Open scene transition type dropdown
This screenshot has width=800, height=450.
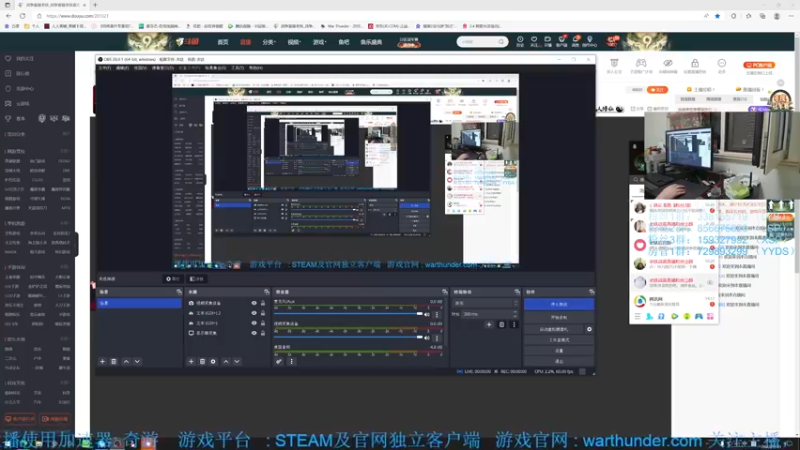485,303
